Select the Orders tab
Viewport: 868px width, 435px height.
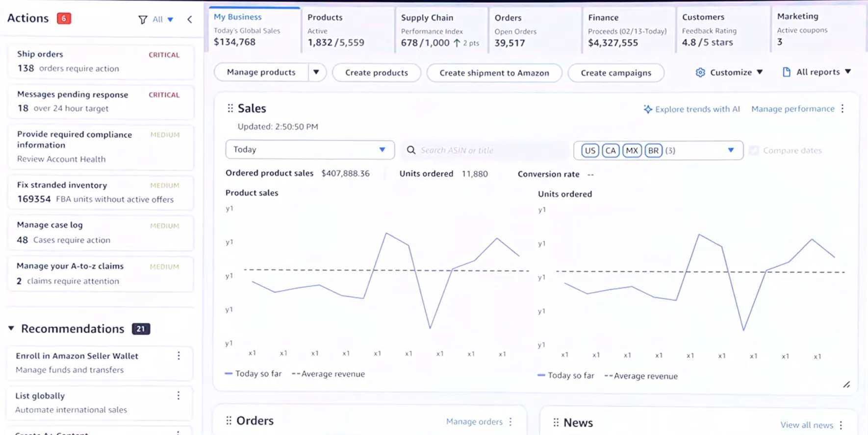click(x=535, y=30)
